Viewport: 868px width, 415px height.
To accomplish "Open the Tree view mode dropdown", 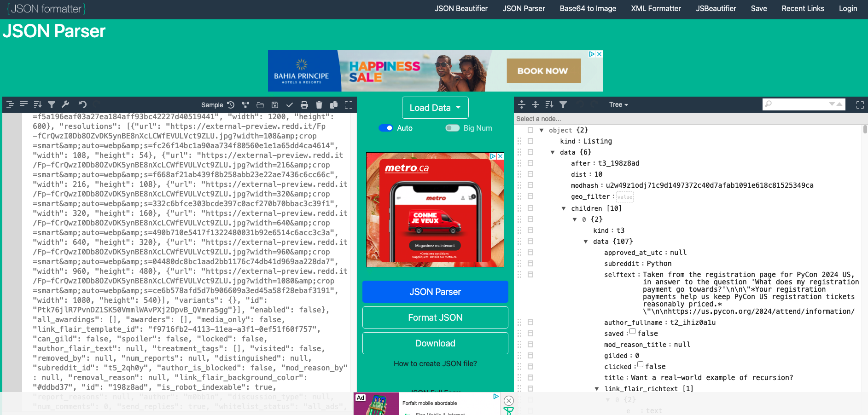I will point(618,104).
